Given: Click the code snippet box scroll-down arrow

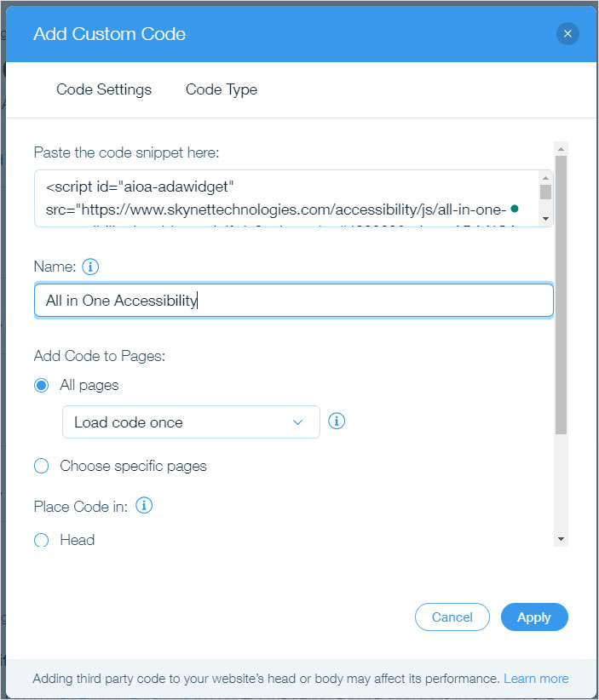Looking at the screenshot, I should [x=545, y=219].
